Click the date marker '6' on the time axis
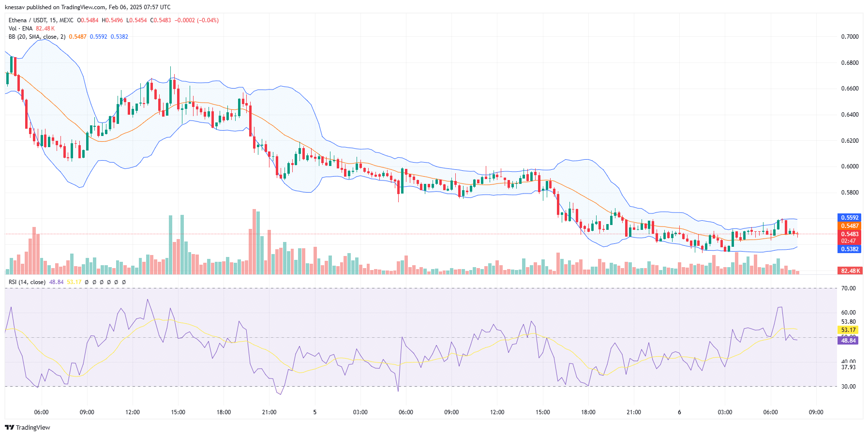 tap(679, 412)
